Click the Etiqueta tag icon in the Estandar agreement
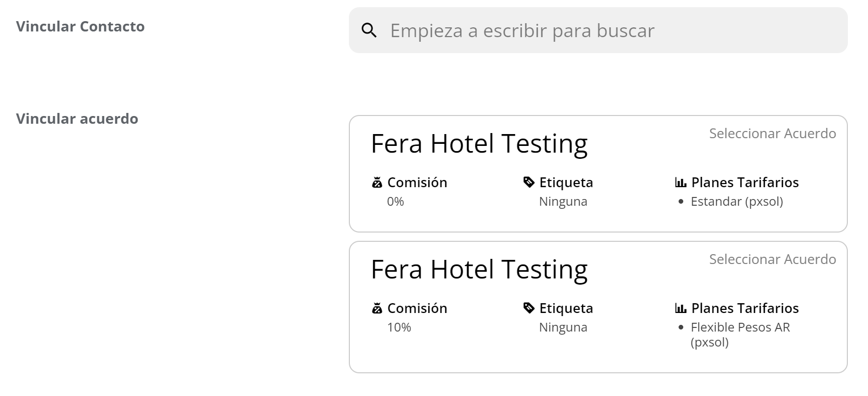Screen dimensions: 868x396 [x=529, y=182]
